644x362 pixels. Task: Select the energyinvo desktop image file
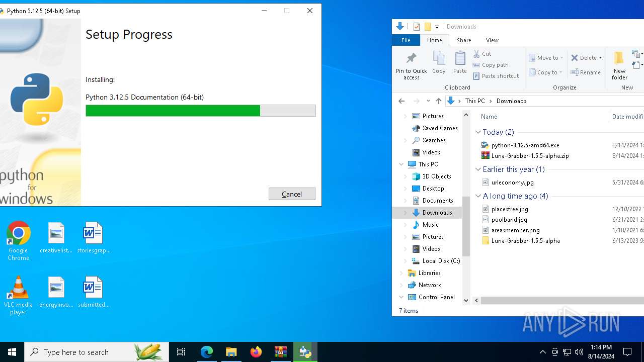[x=56, y=292]
